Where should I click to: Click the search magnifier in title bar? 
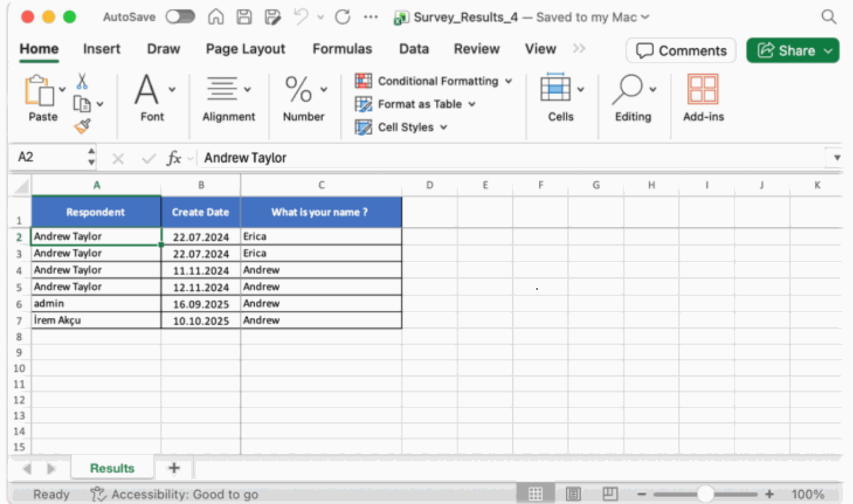point(829,17)
